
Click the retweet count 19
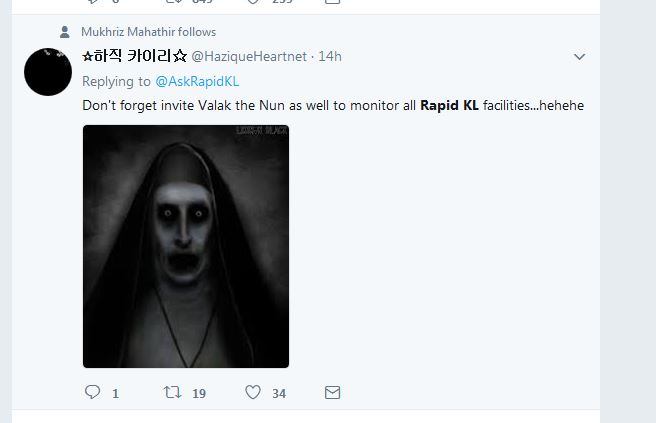(198, 394)
